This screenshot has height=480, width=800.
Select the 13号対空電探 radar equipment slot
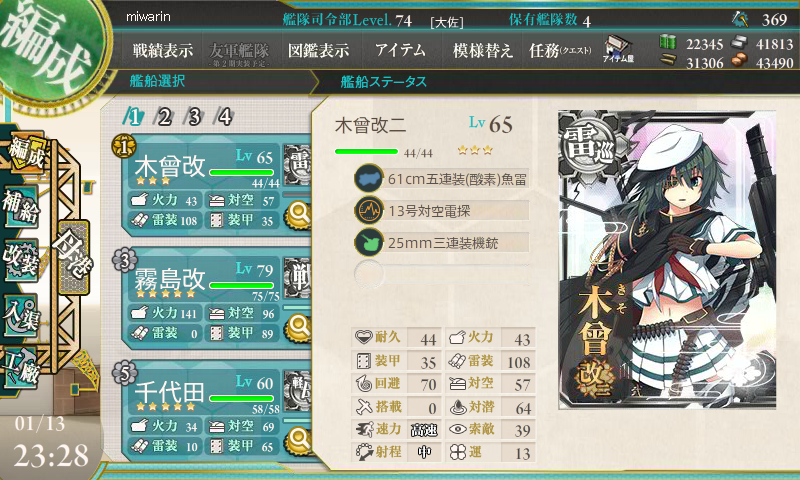[x=442, y=210]
